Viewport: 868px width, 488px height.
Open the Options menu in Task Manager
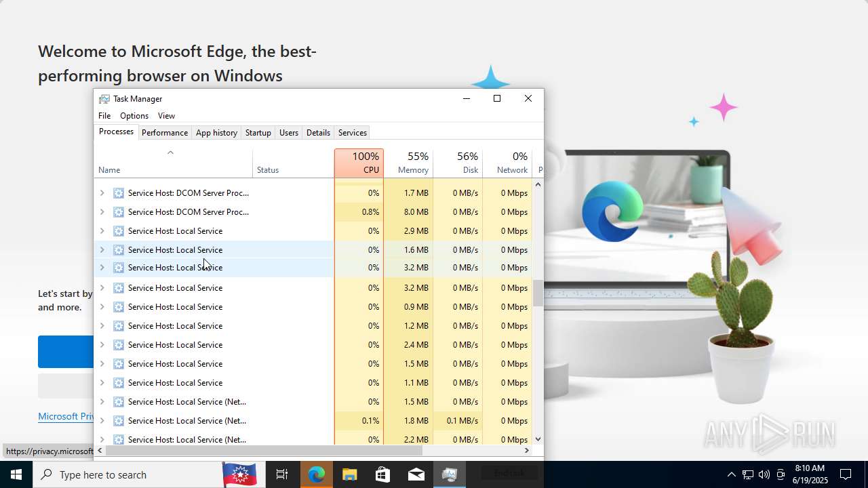pyautogui.click(x=134, y=116)
